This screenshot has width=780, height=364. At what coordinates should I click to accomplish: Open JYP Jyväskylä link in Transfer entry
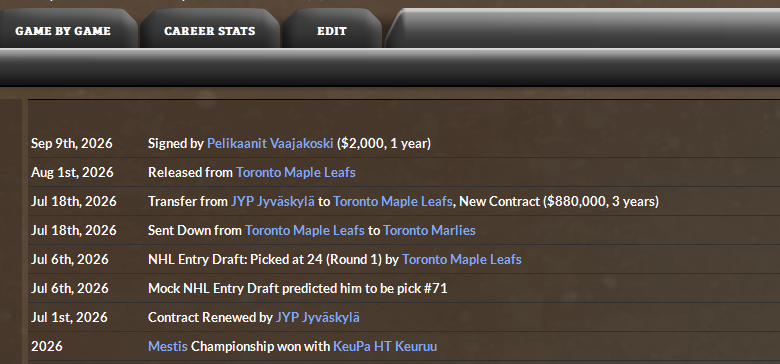click(x=273, y=201)
